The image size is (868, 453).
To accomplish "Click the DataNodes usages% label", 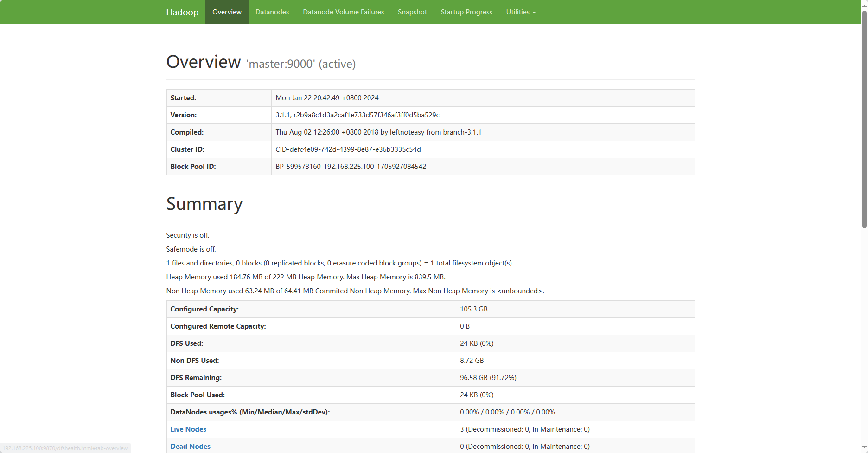I will point(250,412).
